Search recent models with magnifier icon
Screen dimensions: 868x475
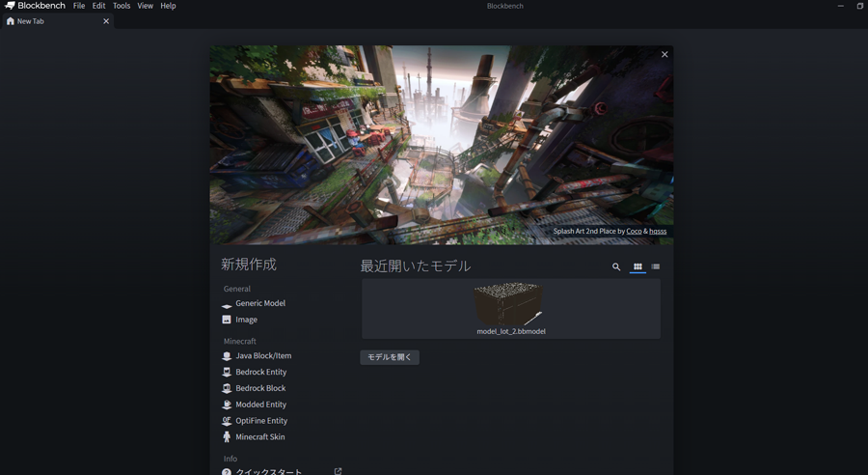tap(616, 267)
